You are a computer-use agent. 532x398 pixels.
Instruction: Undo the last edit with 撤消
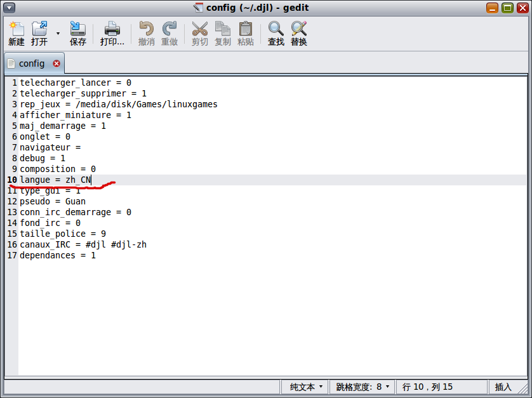click(147, 34)
